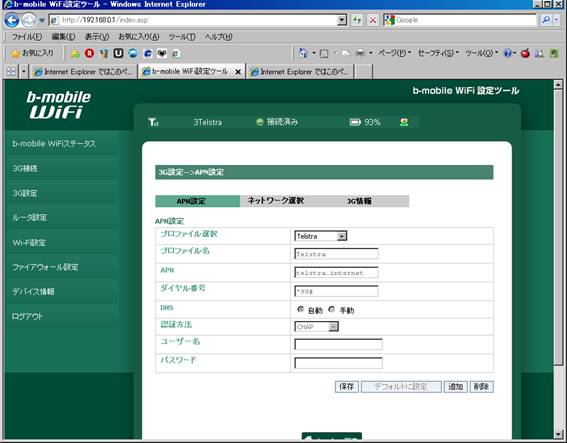Click the RSS feeds icon
Image resolution: width=567 pixels, height=443 pixels.
click(324, 54)
